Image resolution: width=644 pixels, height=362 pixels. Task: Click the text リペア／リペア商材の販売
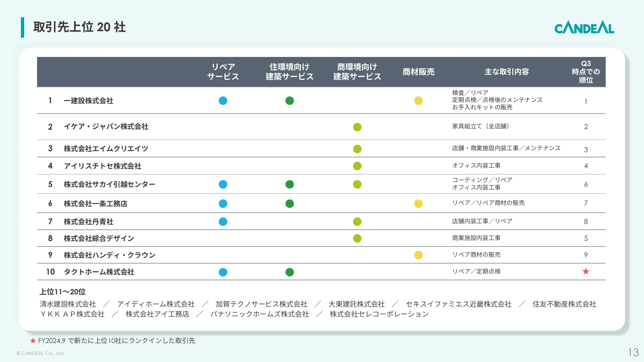coord(488,203)
